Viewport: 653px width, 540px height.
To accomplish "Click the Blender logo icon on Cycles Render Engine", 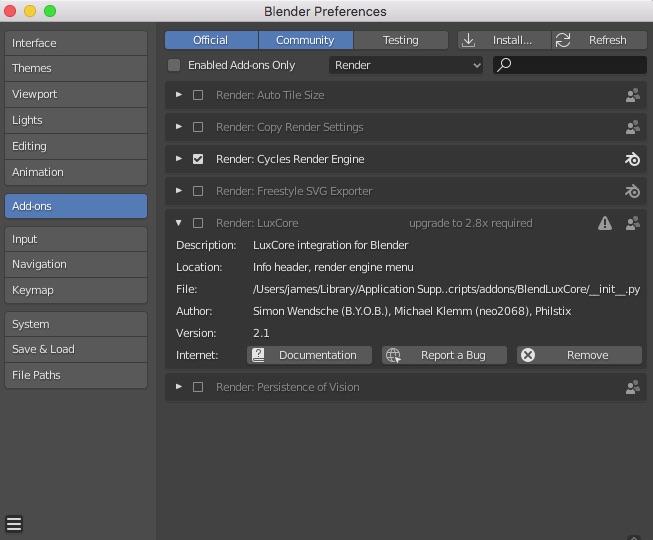I will click(x=632, y=160).
